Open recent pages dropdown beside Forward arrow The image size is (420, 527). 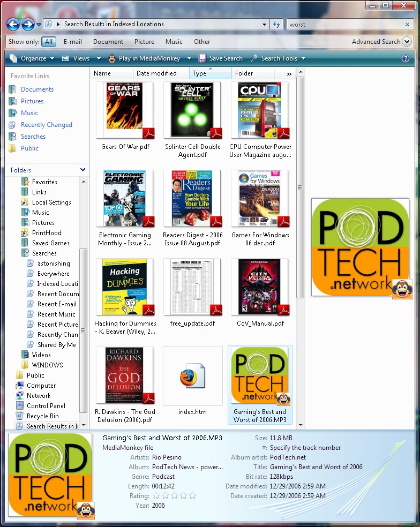pyautogui.click(x=39, y=25)
